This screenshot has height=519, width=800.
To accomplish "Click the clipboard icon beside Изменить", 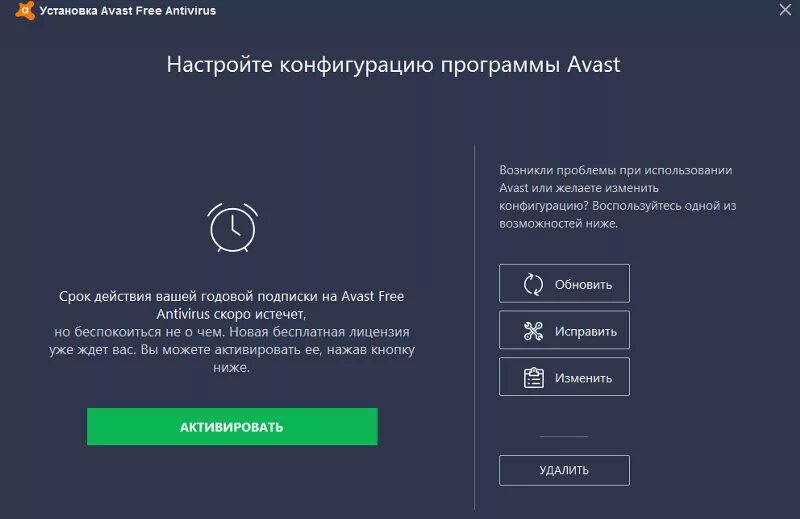I will coord(534,378).
